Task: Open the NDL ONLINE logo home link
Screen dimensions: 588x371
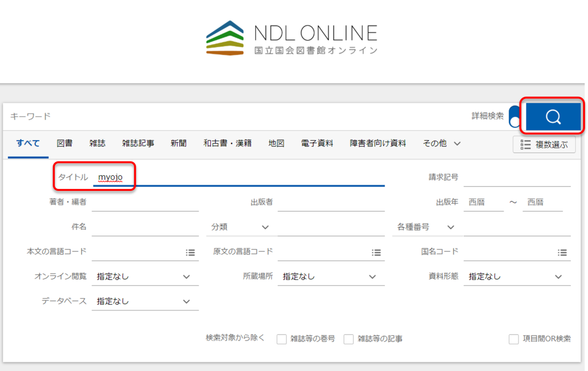Action: 292,38
